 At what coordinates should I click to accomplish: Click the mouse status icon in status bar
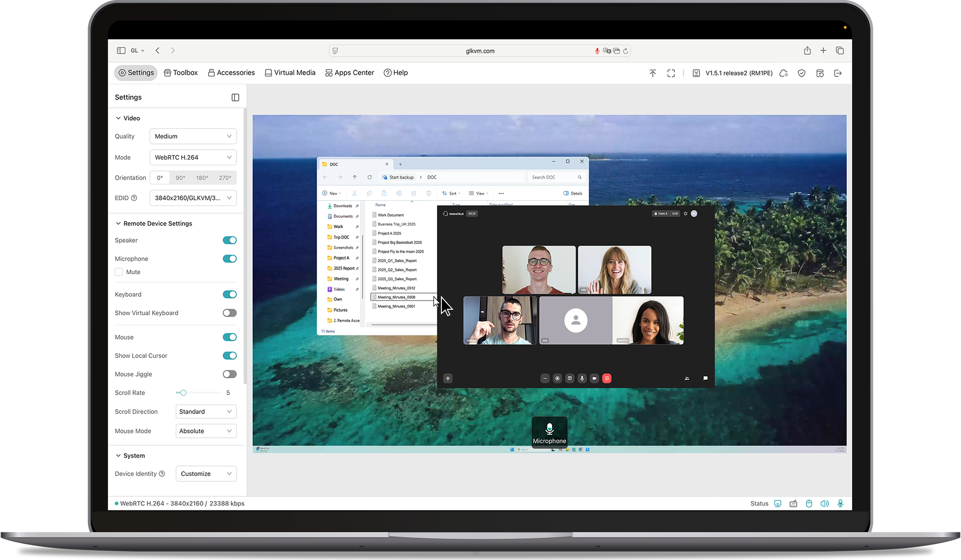[809, 503]
